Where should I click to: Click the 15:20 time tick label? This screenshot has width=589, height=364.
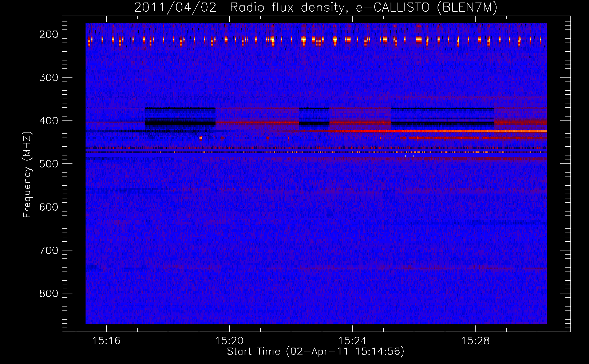point(229,341)
